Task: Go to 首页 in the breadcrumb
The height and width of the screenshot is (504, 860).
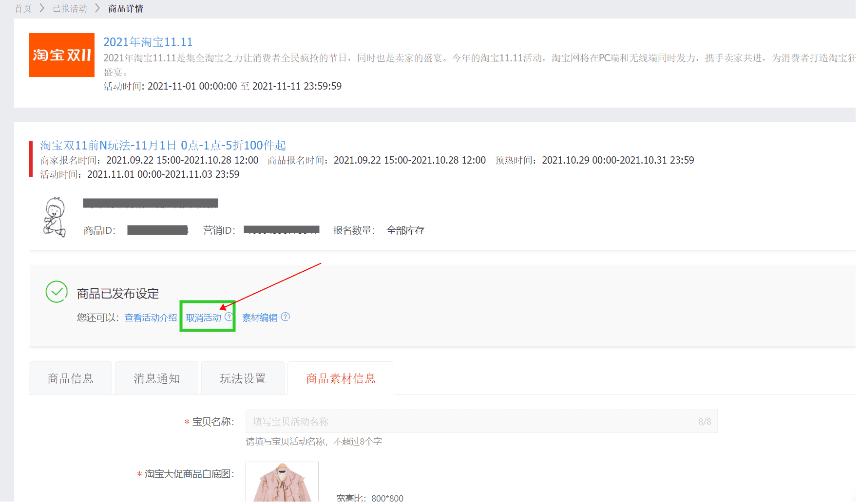Action: (23, 8)
